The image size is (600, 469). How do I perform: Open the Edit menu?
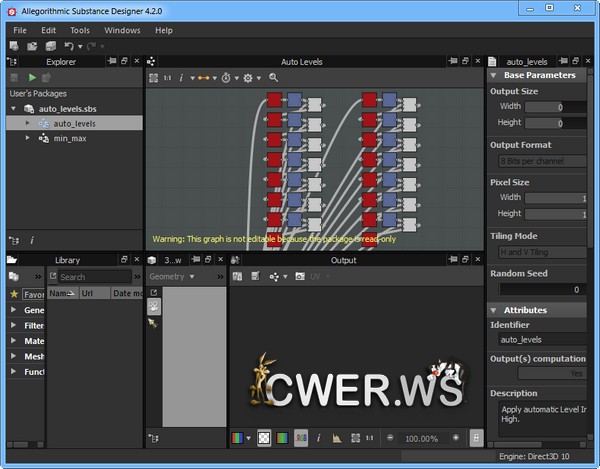pyautogui.click(x=49, y=30)
